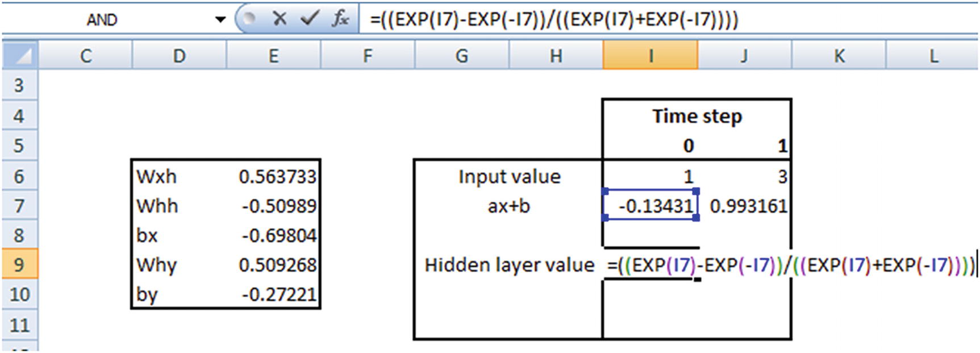Click time step 1 cell in row 5
The height and width of the screenshot is (353, 980).
pos(744,146)
